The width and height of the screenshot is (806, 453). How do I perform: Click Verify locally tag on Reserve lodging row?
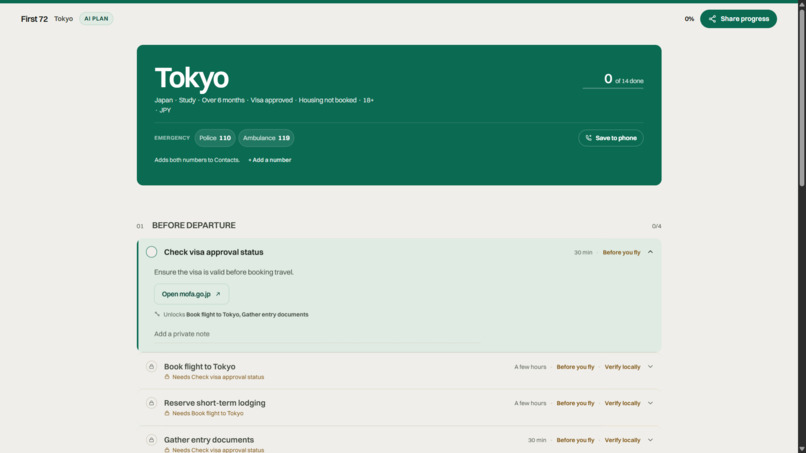[622, 404]
